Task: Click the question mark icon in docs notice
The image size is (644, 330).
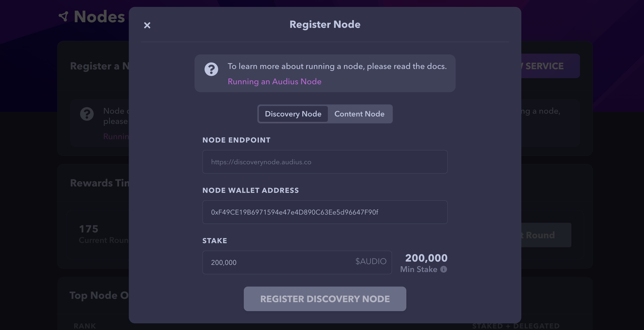Action: tap(211, 69)
